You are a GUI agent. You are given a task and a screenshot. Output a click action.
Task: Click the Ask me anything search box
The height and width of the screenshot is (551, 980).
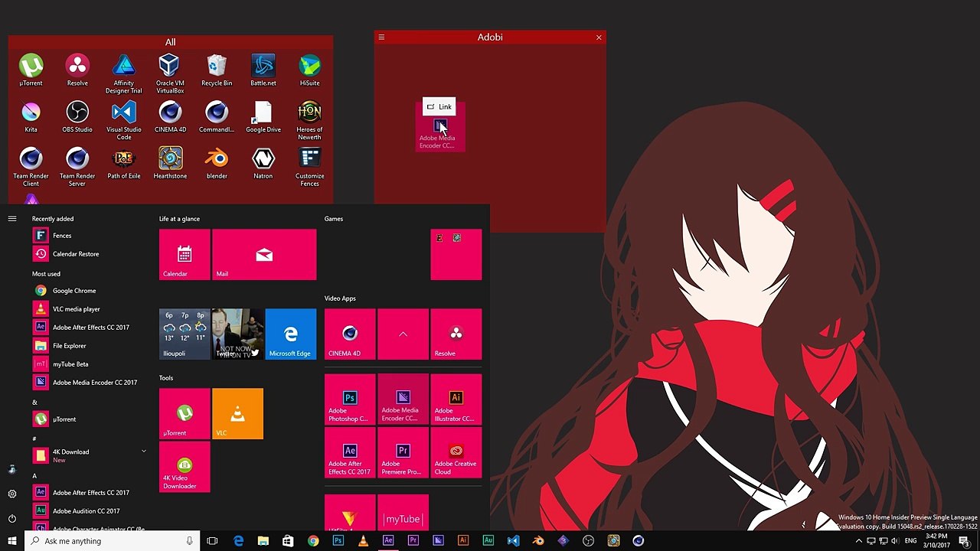point(112,541)
